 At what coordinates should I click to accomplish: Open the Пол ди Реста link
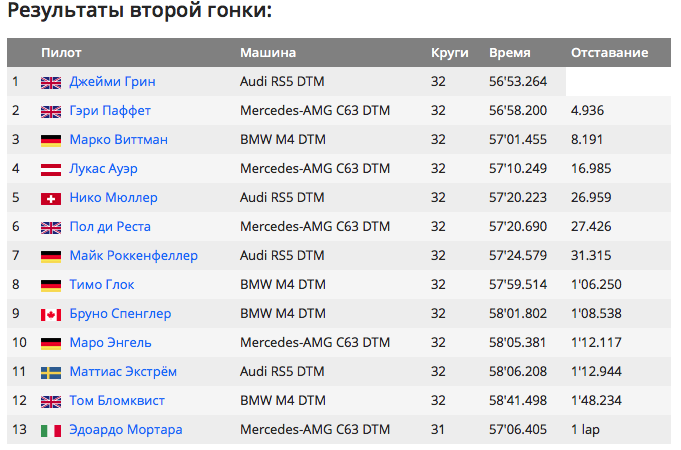(110, 227)
